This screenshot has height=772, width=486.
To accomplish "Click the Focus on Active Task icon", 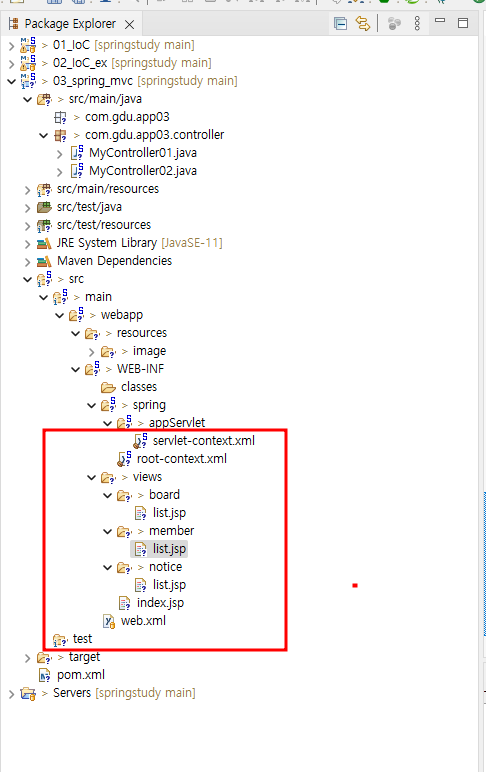I will point(394,23).
